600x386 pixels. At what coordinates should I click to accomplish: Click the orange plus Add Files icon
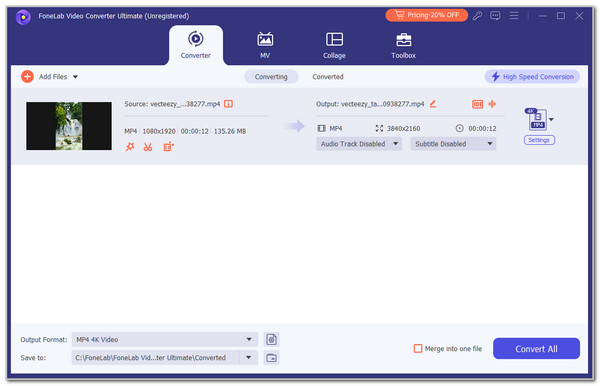(27, 77)
